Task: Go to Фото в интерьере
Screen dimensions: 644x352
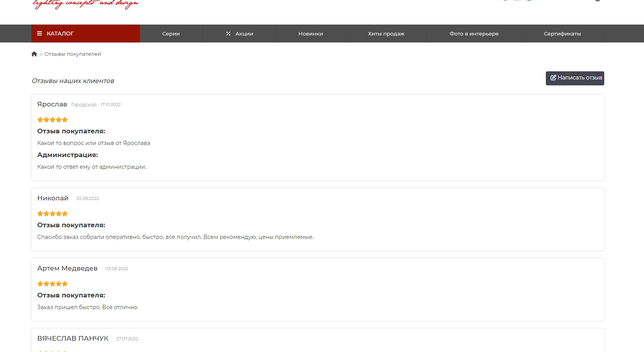Action: click(474, 34)
